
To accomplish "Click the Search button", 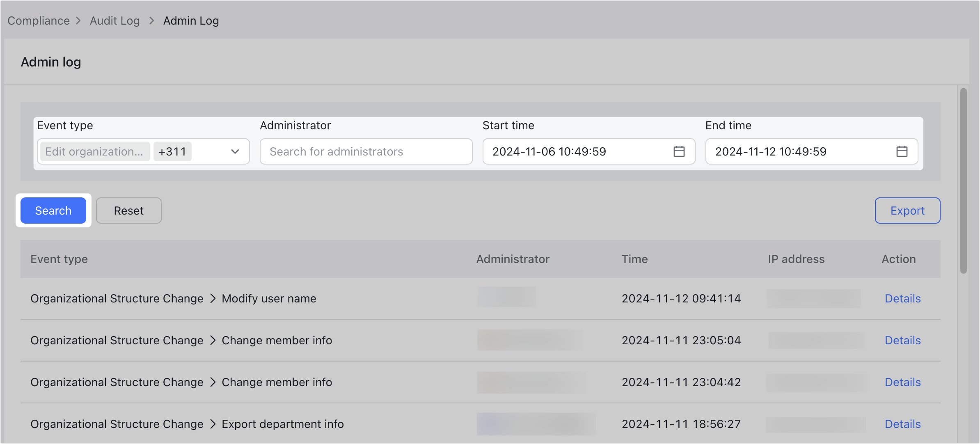I will 53,211.
